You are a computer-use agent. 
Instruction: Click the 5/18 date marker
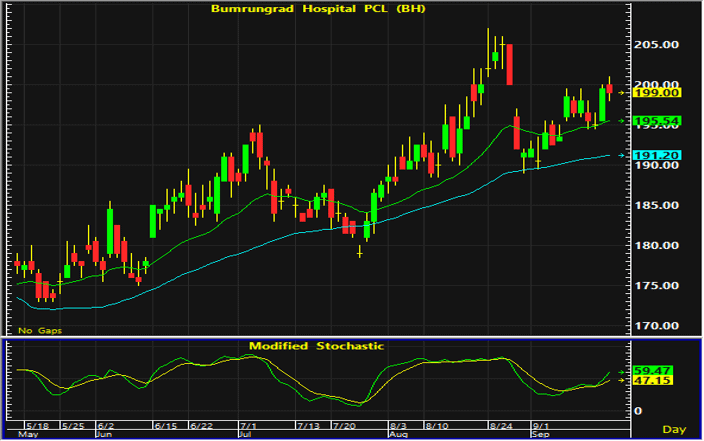click(37, 426)
